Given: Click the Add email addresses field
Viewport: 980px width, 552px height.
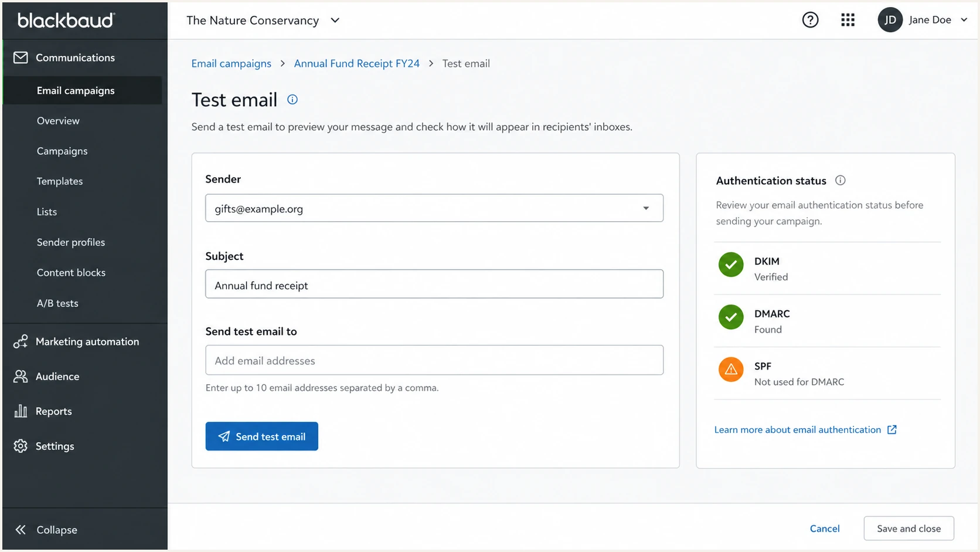Looking at the screenshot, I should pyautogui.click(x=434, y=360).
